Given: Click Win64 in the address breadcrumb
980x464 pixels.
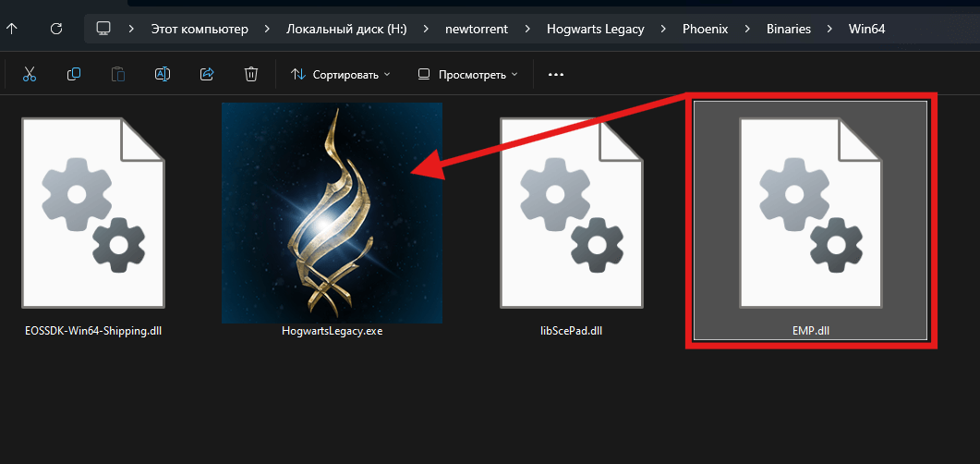Looking at the screenshot, I should coord(866,29).
